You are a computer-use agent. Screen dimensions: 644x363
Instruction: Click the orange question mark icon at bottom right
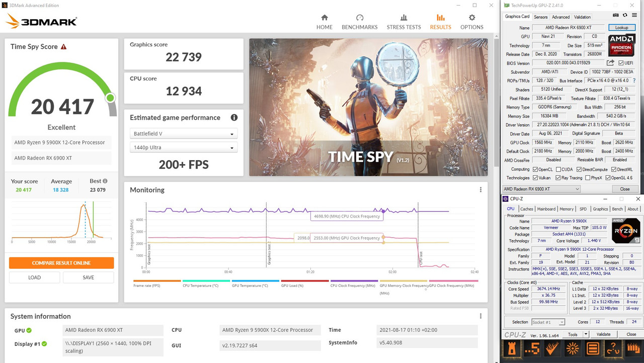(x=612, y=348)
